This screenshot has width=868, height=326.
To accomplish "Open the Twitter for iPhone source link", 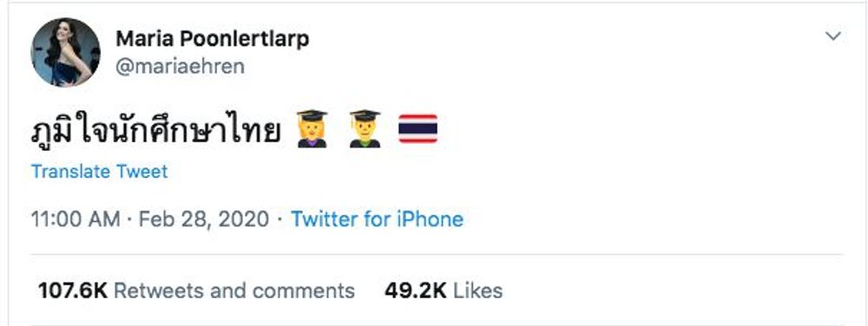I will tap(377, 218).
